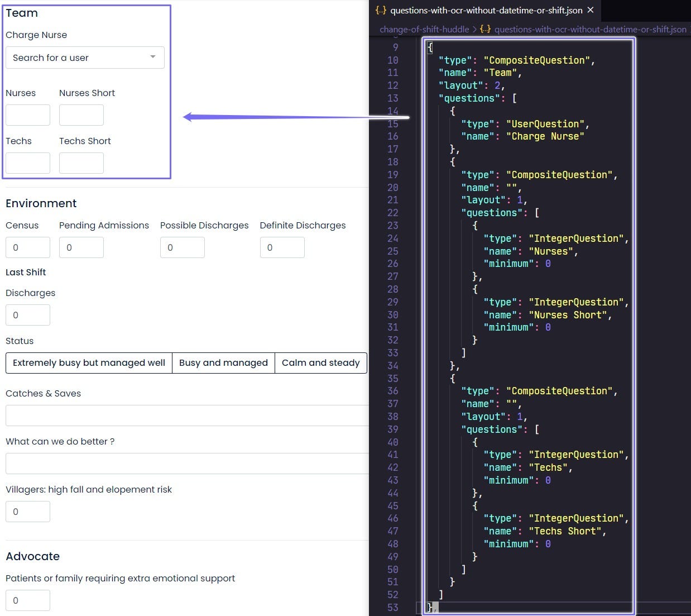Screen dimensions: 691x616
Task: Click the Pending Admissions input field
Action: pyautogui.click(x=81, y=247)
